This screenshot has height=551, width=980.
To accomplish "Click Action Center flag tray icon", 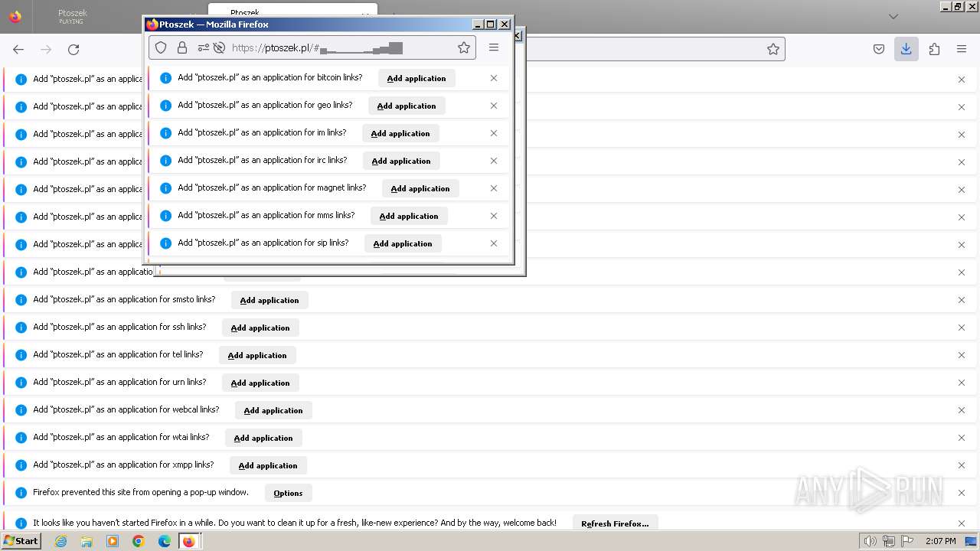I will pos(907,541).
